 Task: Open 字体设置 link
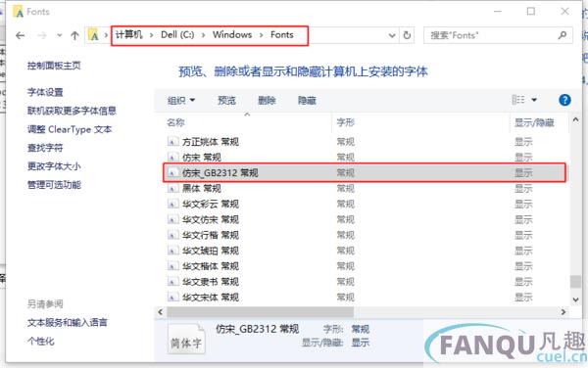[x=45, y=92]
